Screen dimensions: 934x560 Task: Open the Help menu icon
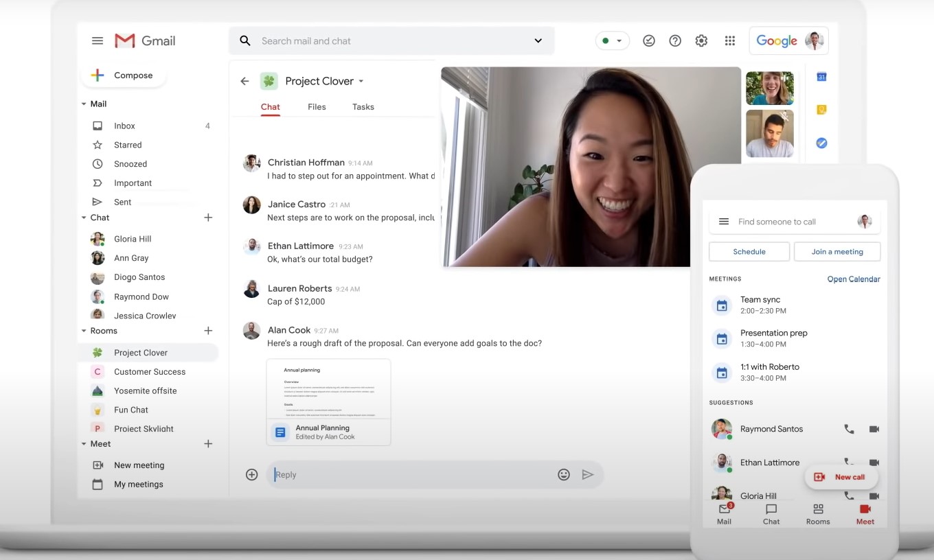coord(675,40)
